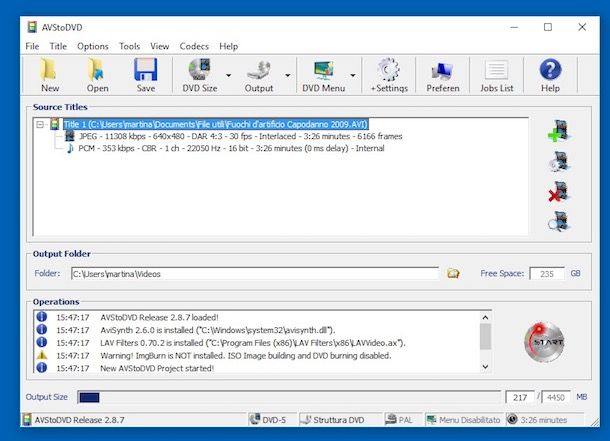The width and height of the screenshot is (610, 441).
Task: Remove title with the red X film icon
Action: (x=559, y=192)
